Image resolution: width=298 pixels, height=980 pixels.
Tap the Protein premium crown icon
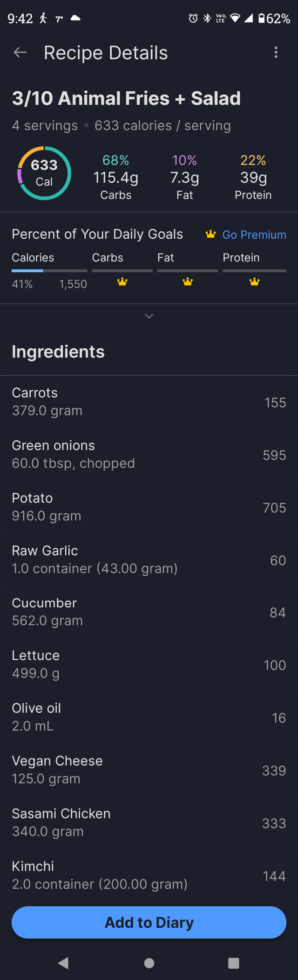pyautogui.click(x=254, y=282)
